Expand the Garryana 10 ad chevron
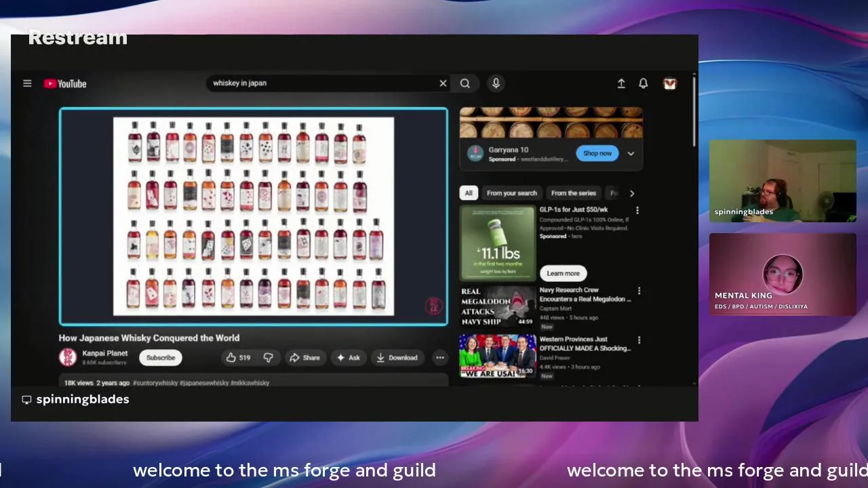This screenshot has width=868, height=488. pos(631,153)
